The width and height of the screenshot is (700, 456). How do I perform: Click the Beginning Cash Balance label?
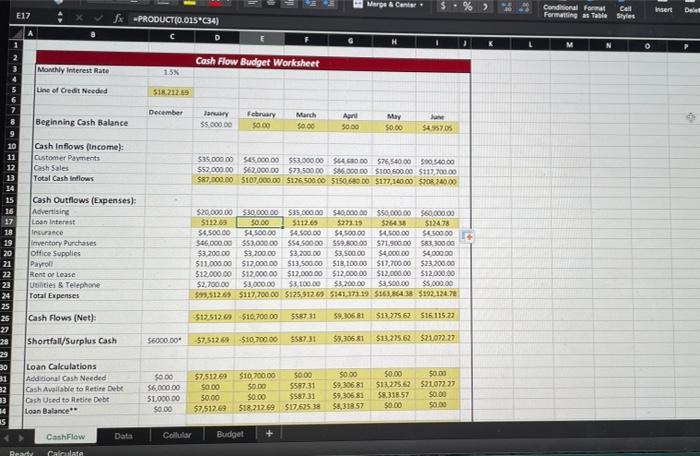coord(81,122)
